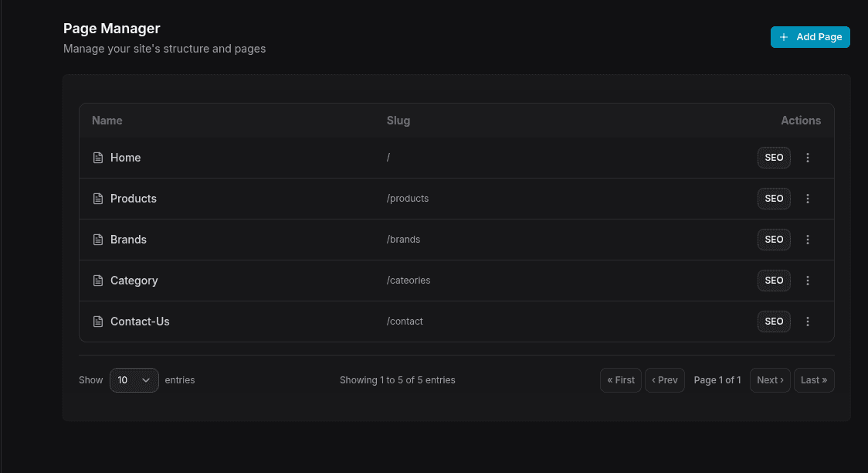Click the 'Page 1 of 1' indicator
Image resolution: width=868 pixels, height=473 pixels.
[x=717, y=380]
